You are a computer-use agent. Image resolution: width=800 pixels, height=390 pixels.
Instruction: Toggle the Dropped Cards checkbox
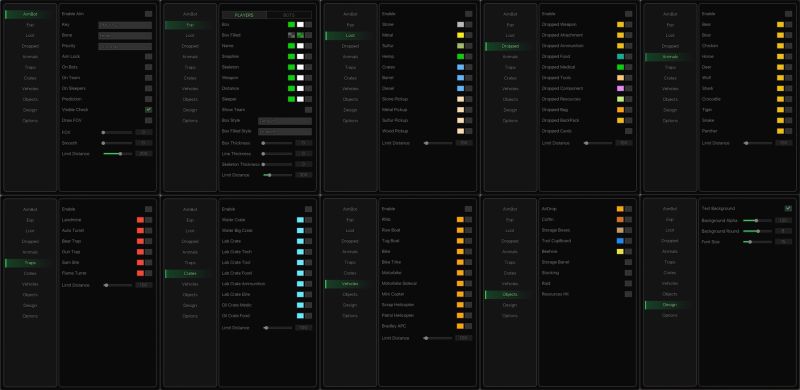click(629, 131)
